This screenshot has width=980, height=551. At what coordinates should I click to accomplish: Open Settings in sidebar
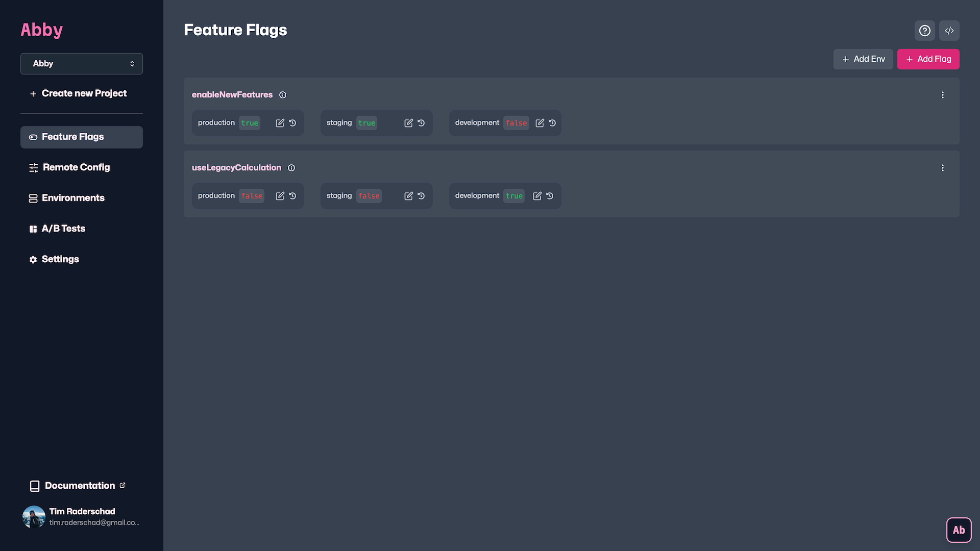pyautogui.click(x=82, y=259)
